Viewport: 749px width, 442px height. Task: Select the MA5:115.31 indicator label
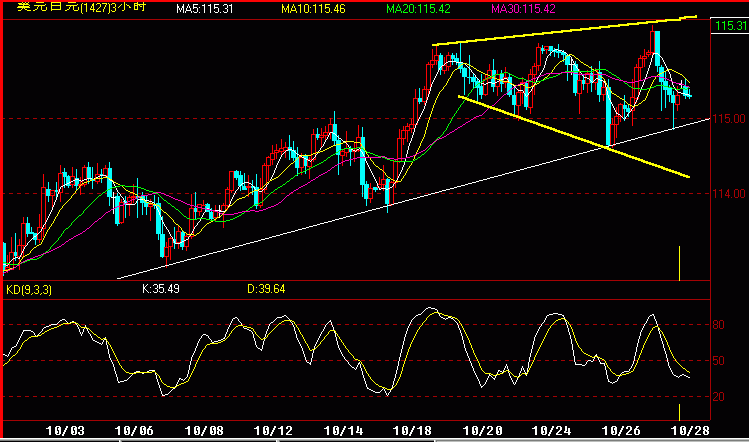204,9
